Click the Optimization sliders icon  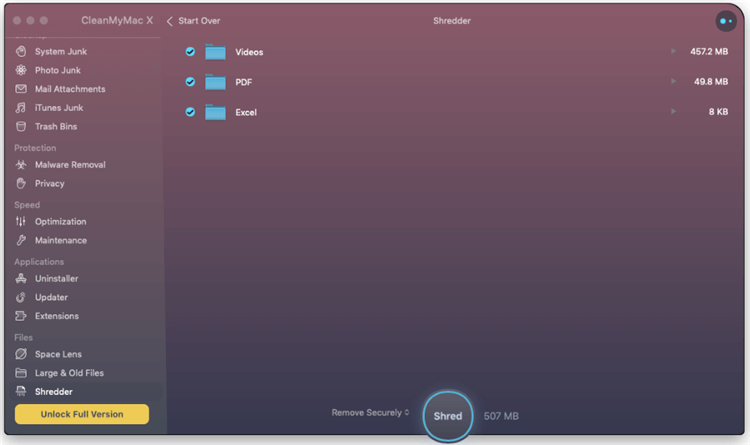click(21, 222)
